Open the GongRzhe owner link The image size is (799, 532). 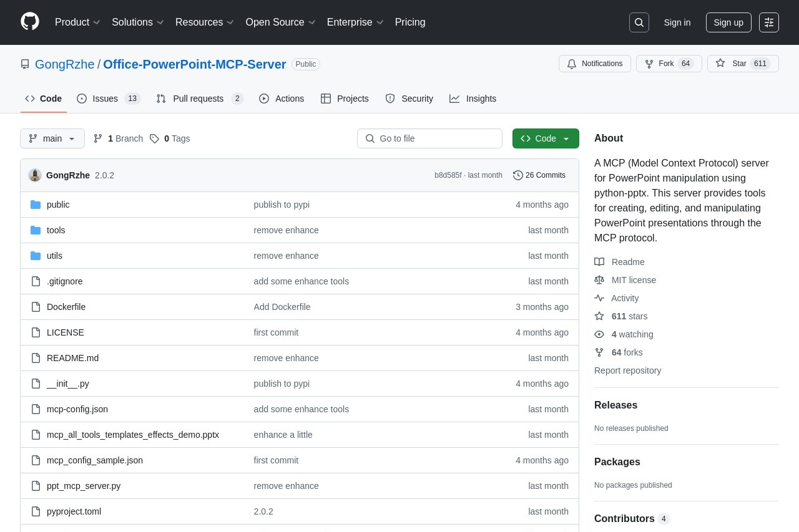[65, 64]
